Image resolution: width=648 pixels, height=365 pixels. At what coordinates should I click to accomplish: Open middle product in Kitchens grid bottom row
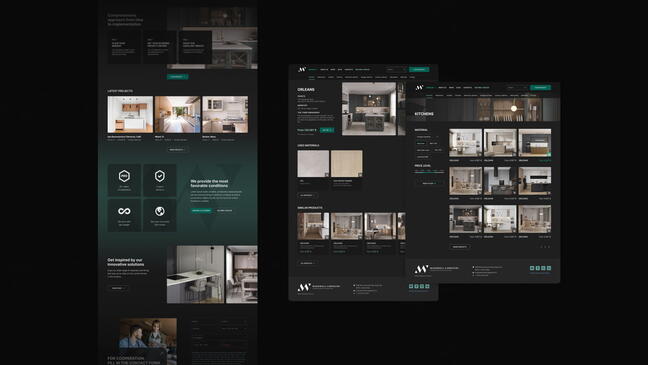pyautogui.click(x=500, y=219)
